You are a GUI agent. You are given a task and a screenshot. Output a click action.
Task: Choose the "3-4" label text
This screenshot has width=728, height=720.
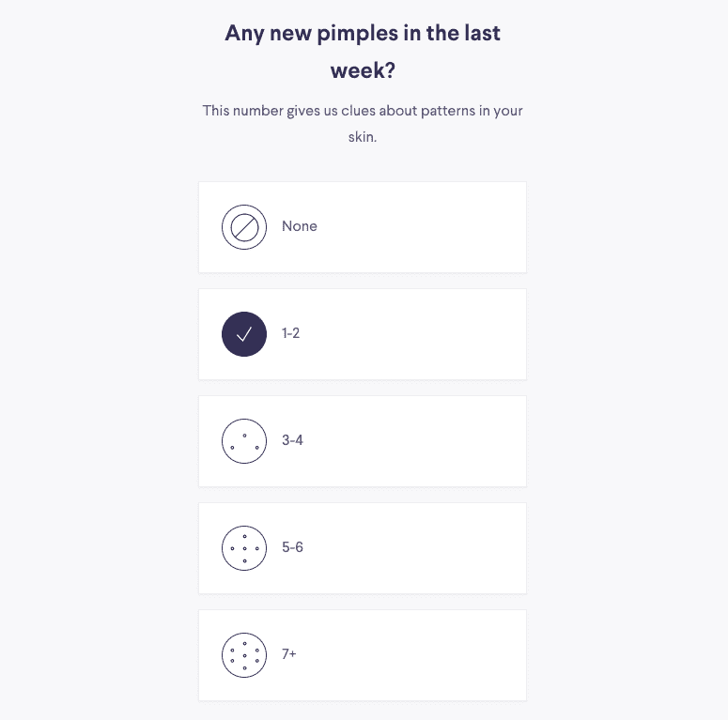point(292,440)
